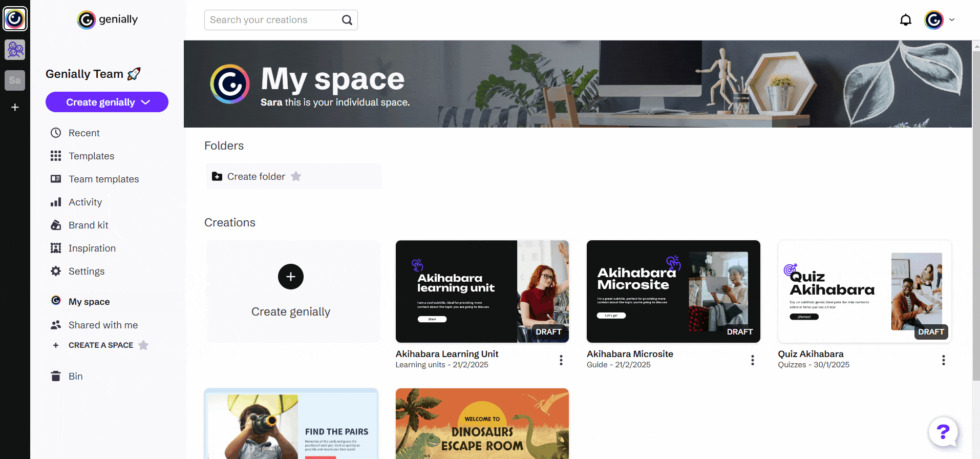Screen dimensions: 980x459
Task: Open Shared with me
Action: (103, 325)
